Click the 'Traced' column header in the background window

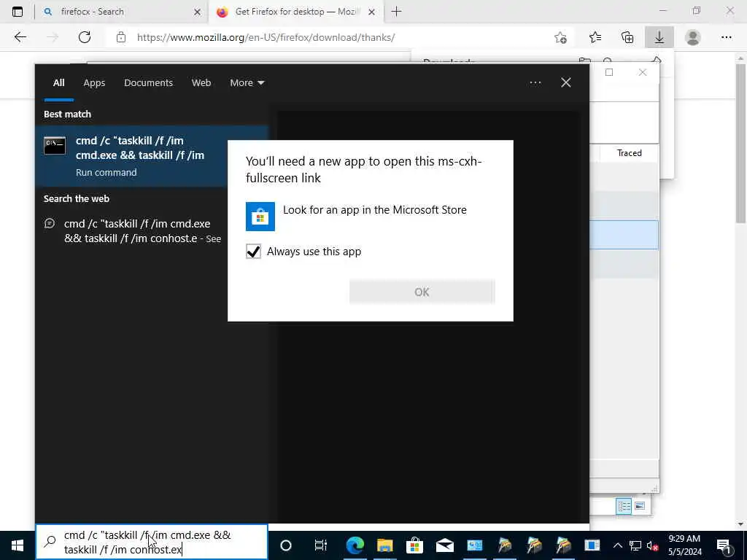(629, 153)
